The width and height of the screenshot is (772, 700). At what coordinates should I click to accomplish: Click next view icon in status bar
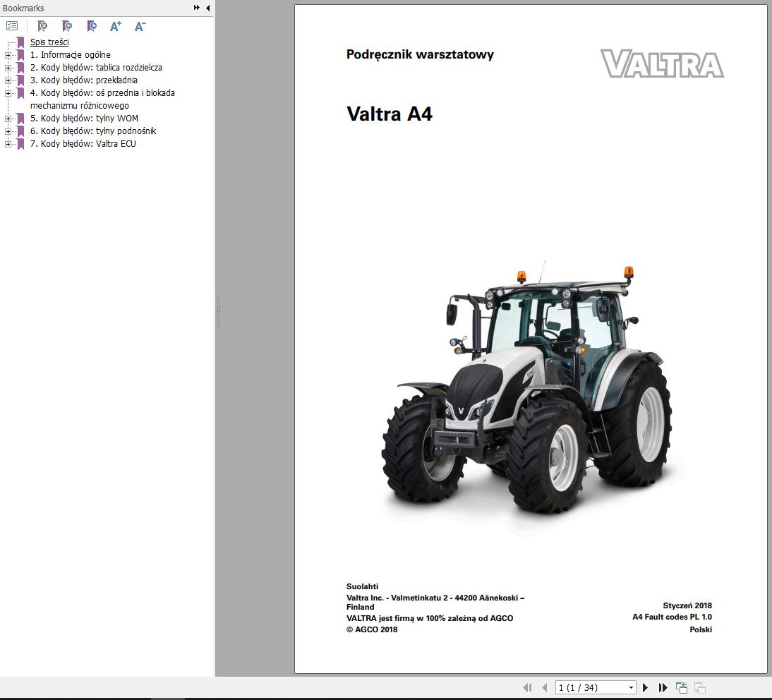click(699, 687)
